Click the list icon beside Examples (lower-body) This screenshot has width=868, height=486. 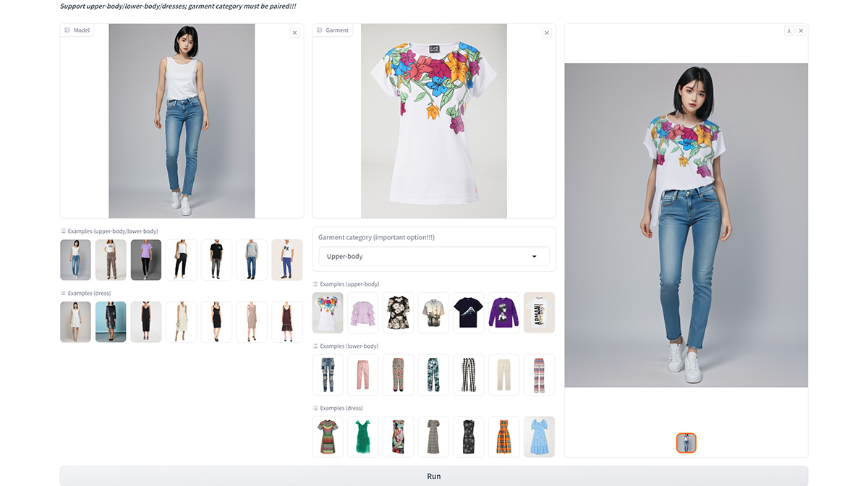point(315,346)
